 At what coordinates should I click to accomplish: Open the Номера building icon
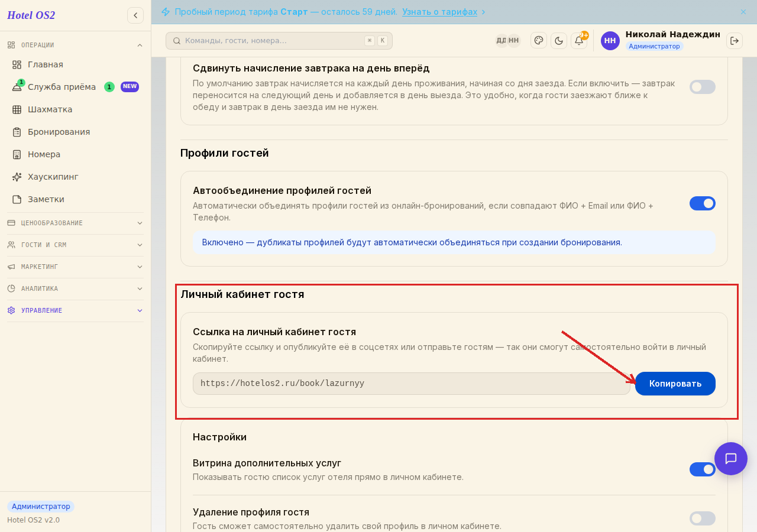(17, 154)
